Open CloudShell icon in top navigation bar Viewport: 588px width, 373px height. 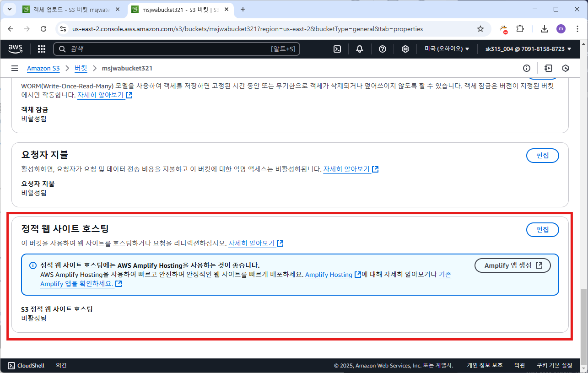(x=337, y=49)
